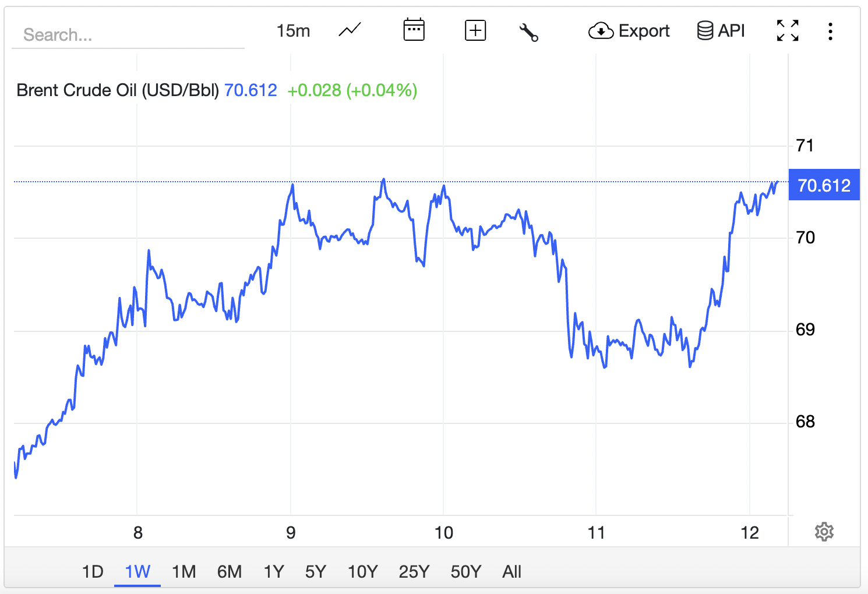The height and width of the screenshot is (594, 868).
Task: Click the plus icon to add comparison
Action: pyautogui.click(x=475, y=30)
